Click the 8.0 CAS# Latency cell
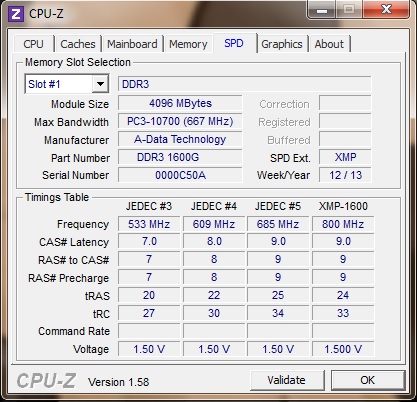 [214, 241]
